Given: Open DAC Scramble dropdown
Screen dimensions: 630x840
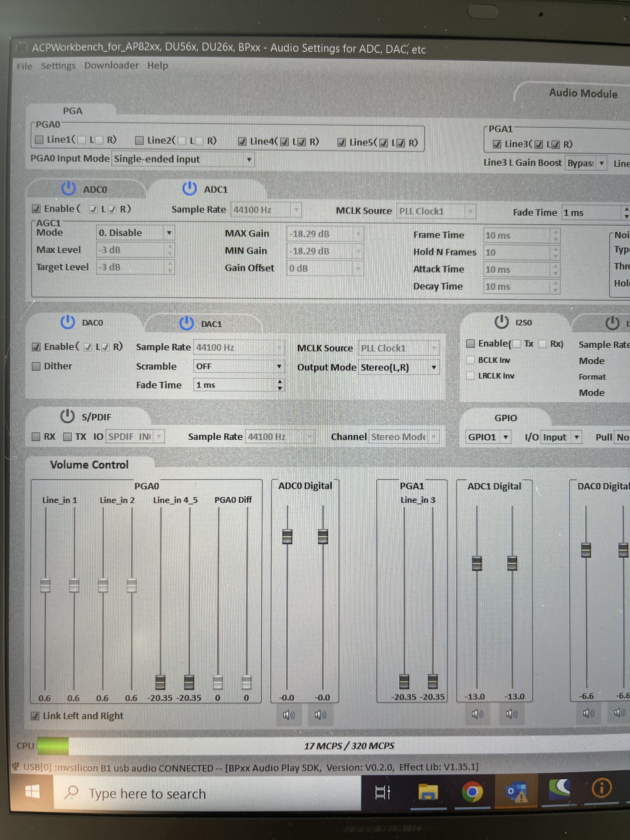Looking at the screenshot, I should tap(238, 366).
